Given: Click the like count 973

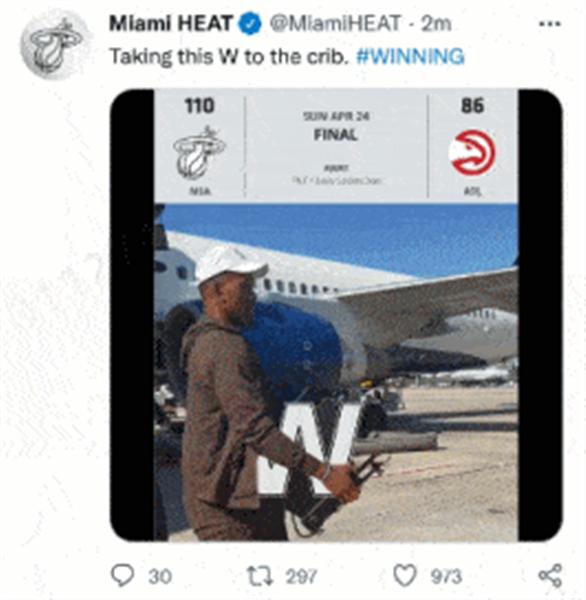Looking at the screenshot, I should point(446,576).
